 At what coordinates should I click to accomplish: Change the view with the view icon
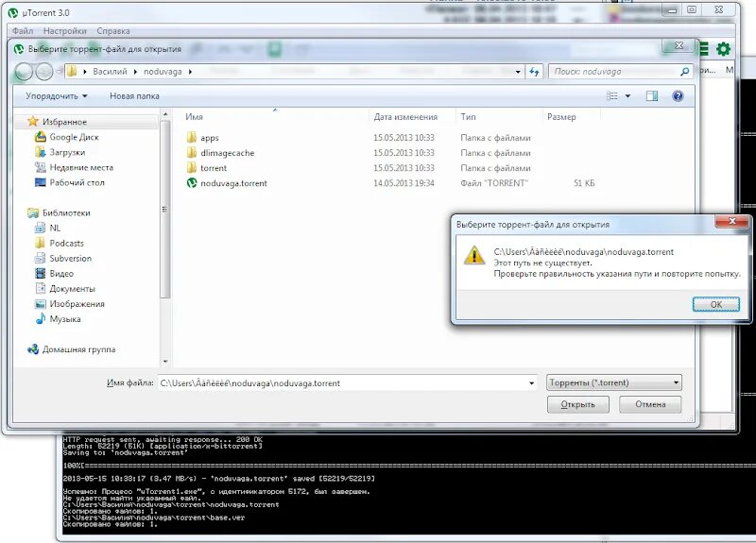pyautogui.click(x=612, y=96)
